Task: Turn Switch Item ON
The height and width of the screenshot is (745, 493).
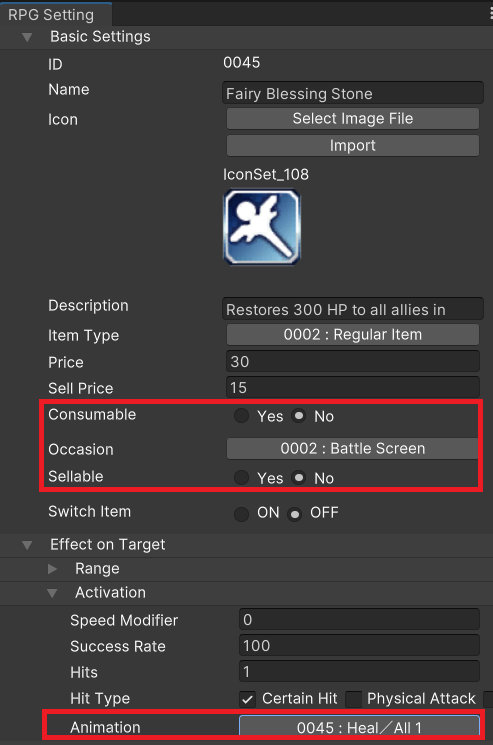Action: (x=241, y=514)
